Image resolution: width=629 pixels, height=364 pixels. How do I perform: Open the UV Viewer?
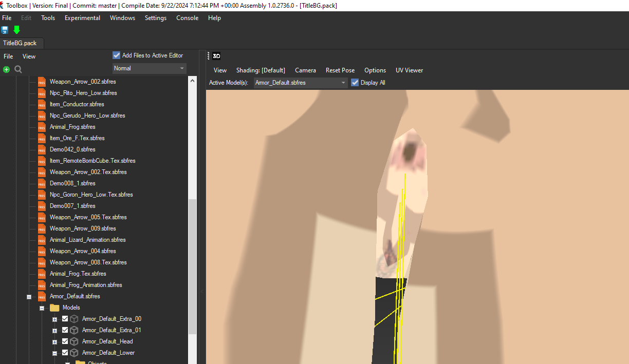409,70
